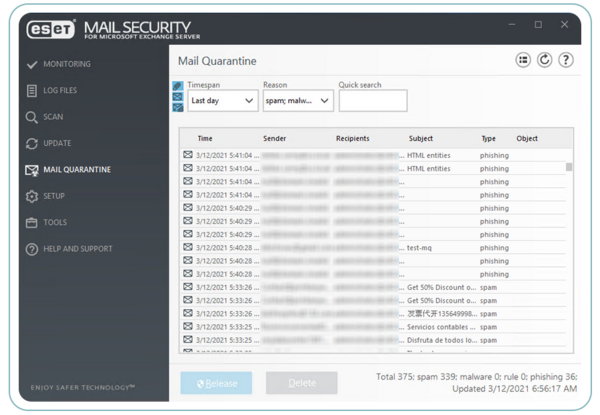600x415 pixels.
Task: Select the 'test-mq' subject row
Action: point(373,248)
